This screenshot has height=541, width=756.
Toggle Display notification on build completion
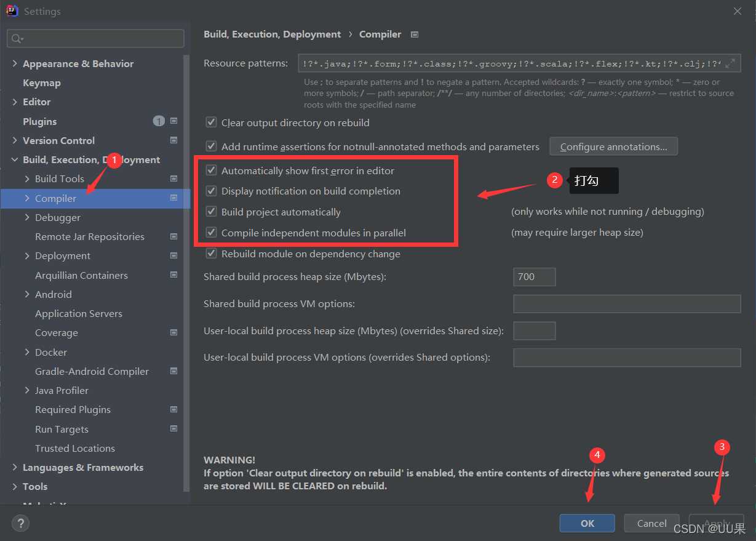211,191
